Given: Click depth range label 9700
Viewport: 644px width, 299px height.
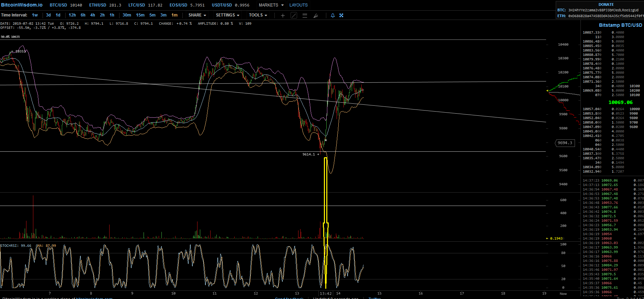Looking at the screenshot, I should [634, 123].
